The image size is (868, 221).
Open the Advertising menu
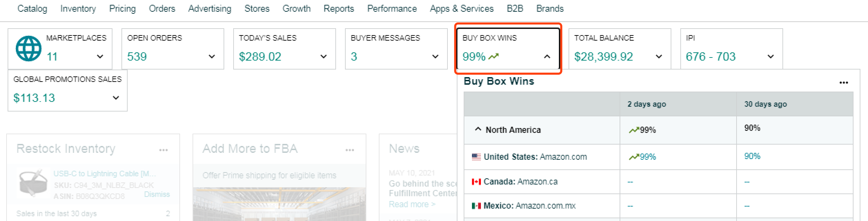(x=209, y=9)
